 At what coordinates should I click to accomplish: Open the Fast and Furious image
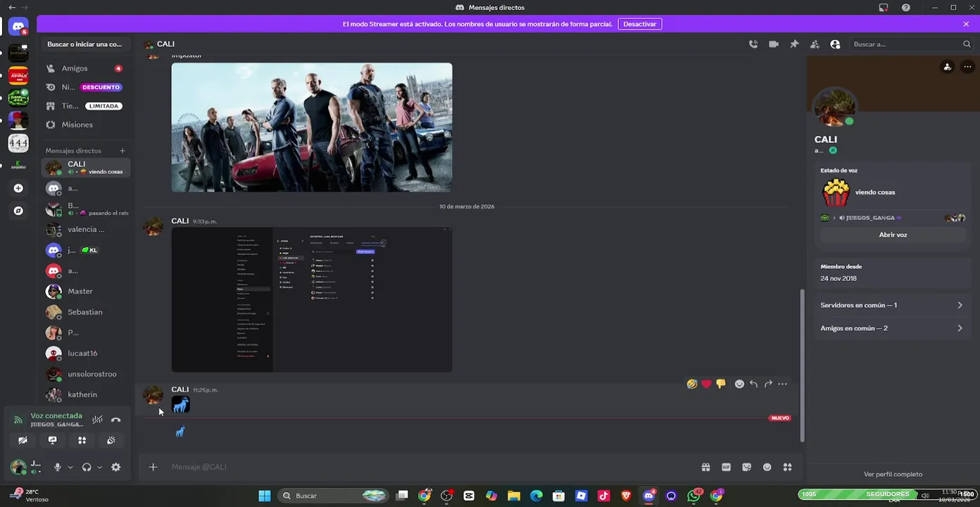click(312, 127)
